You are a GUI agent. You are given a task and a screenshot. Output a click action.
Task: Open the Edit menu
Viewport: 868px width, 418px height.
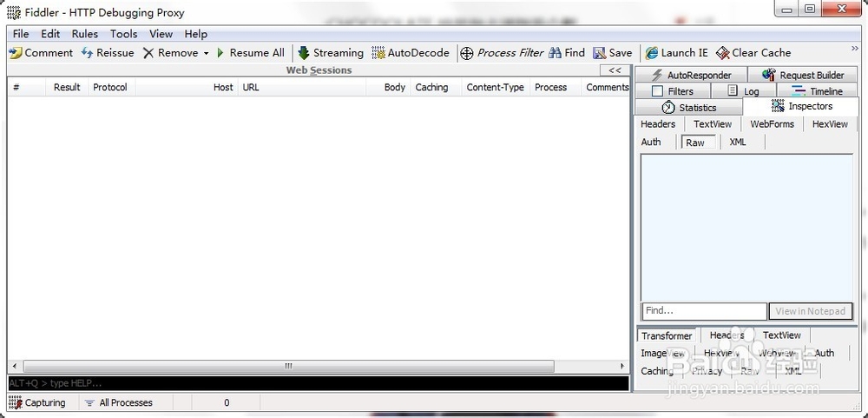pos(50,34)
